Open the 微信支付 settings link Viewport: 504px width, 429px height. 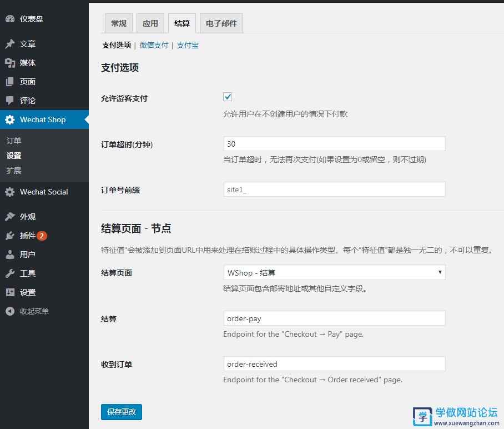153,45
